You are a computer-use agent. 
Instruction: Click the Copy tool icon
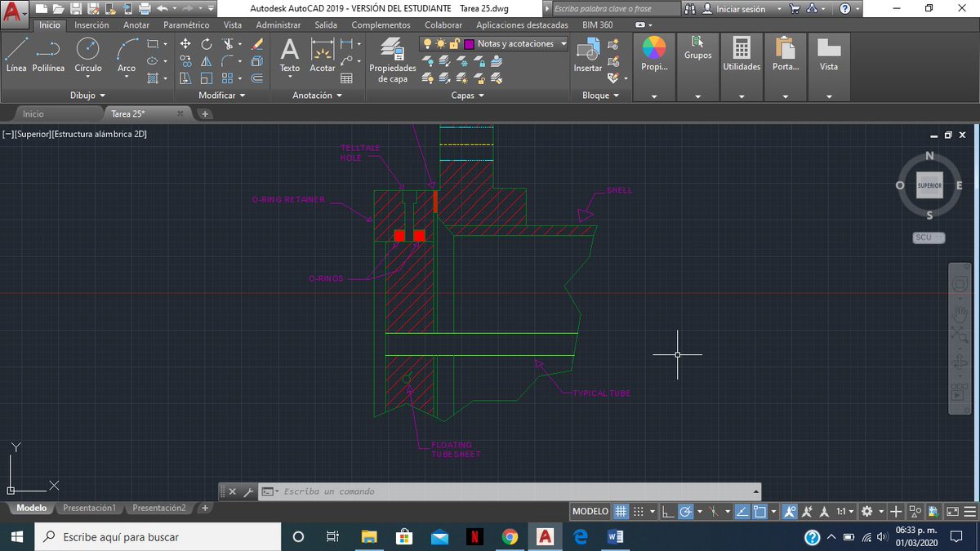(x=185, y=61)
